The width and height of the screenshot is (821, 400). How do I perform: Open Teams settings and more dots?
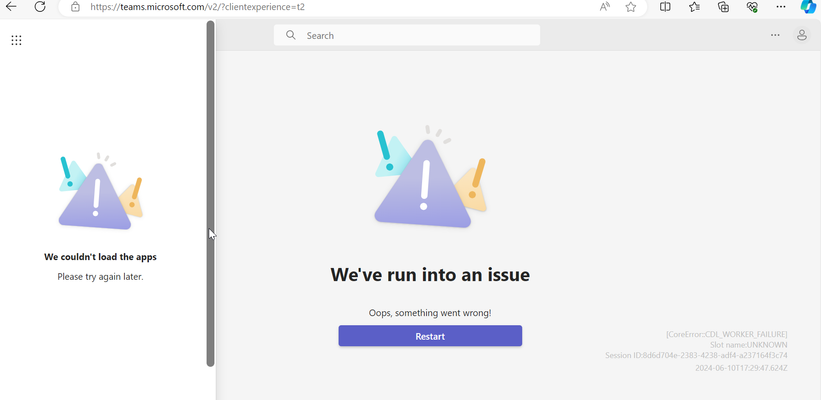(775, 35)
